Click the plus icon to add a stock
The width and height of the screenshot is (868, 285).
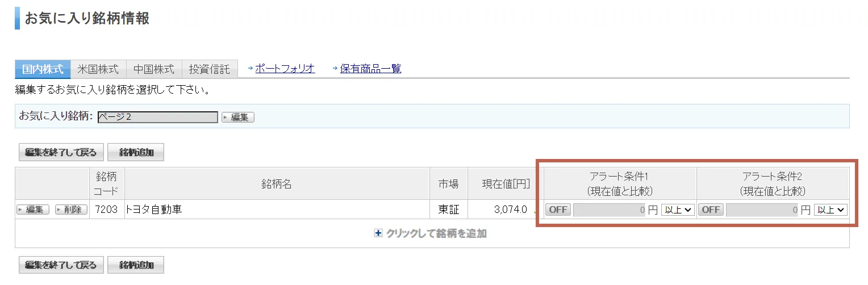pos(378,233)
